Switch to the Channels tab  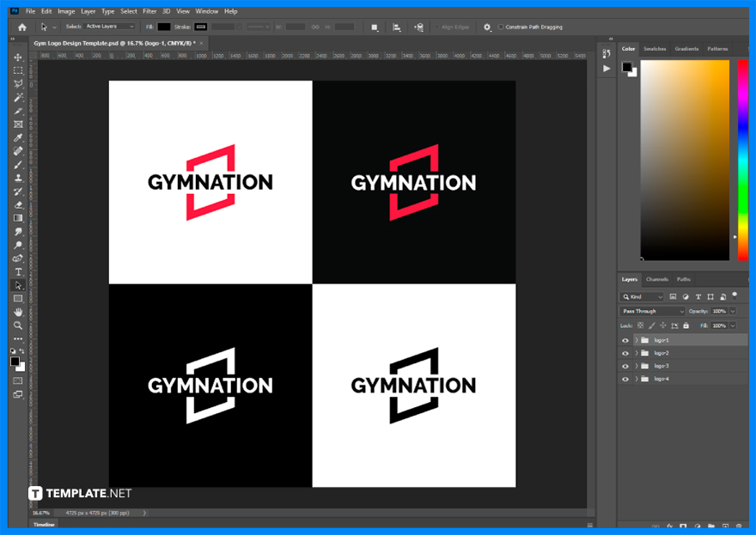(657, 279)
